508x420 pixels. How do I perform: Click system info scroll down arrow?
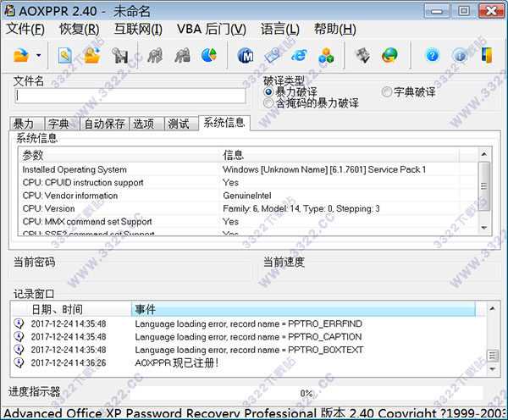point(484,228)
